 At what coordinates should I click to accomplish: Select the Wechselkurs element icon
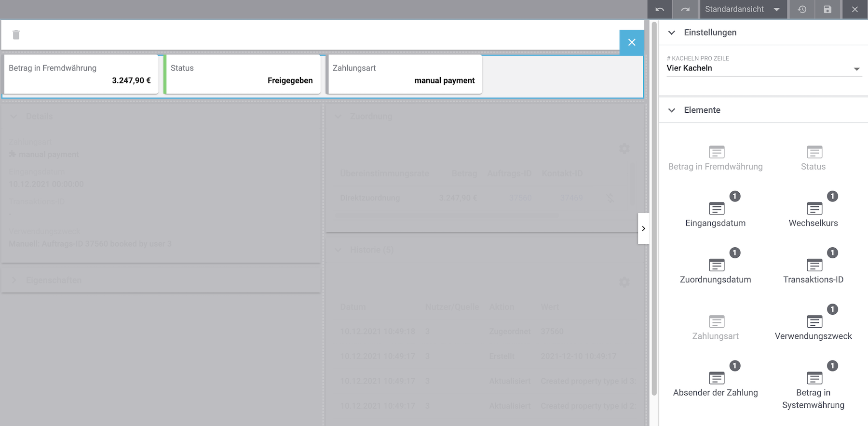[x=814, y=209]
